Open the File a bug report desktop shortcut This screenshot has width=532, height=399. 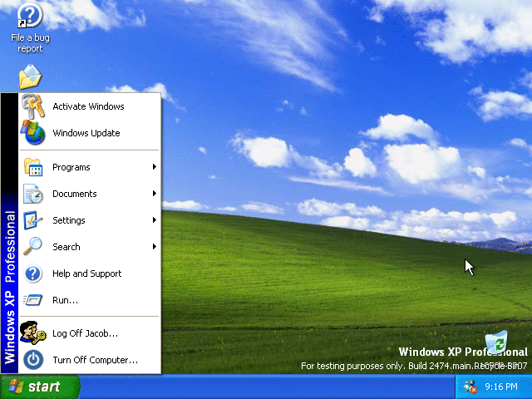click(30, 27)
